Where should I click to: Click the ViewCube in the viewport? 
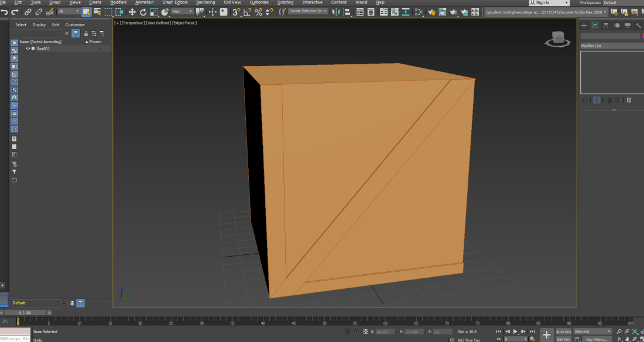pos(559,39)
